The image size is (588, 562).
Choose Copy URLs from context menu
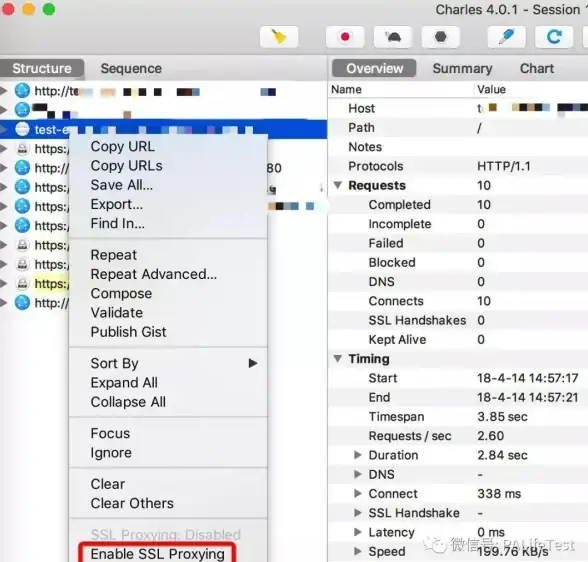[168, 165]
